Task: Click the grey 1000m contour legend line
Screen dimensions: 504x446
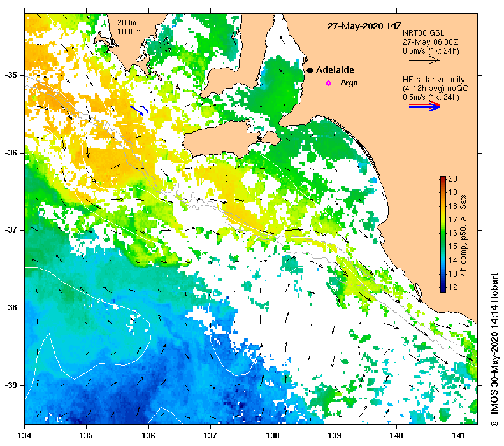Action: 127,38
